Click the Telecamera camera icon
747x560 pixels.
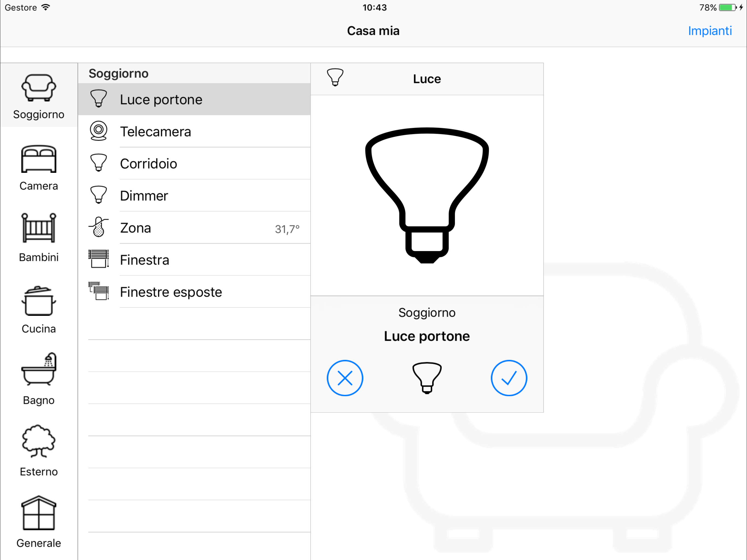pyautogui.click(x=98, y=131)
